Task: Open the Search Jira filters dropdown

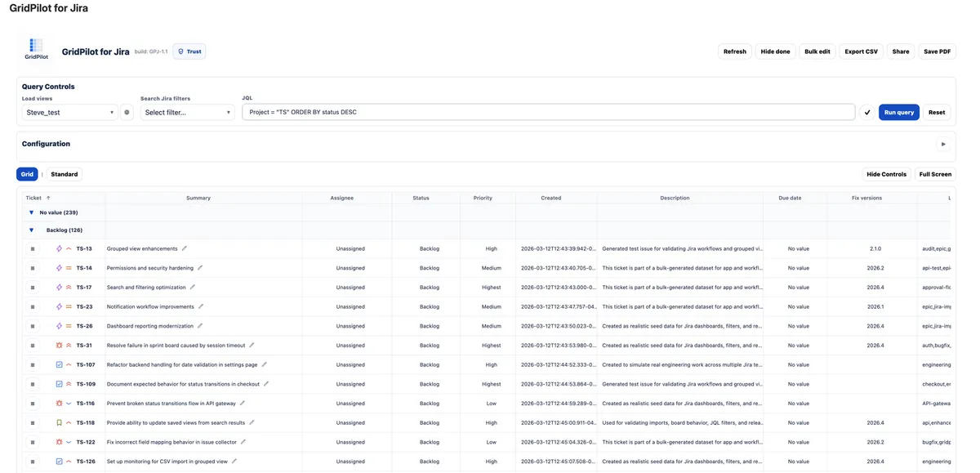Action: tap(188, 113)
